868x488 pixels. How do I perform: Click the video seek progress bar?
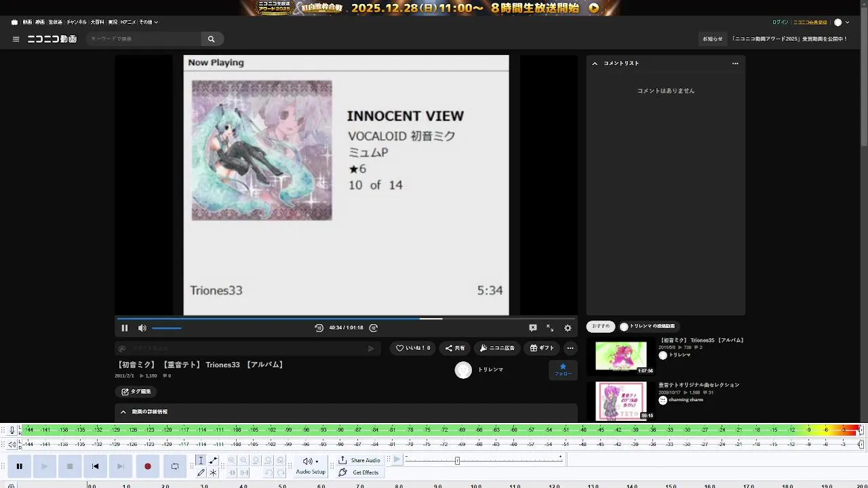click(x=346, y=319)
